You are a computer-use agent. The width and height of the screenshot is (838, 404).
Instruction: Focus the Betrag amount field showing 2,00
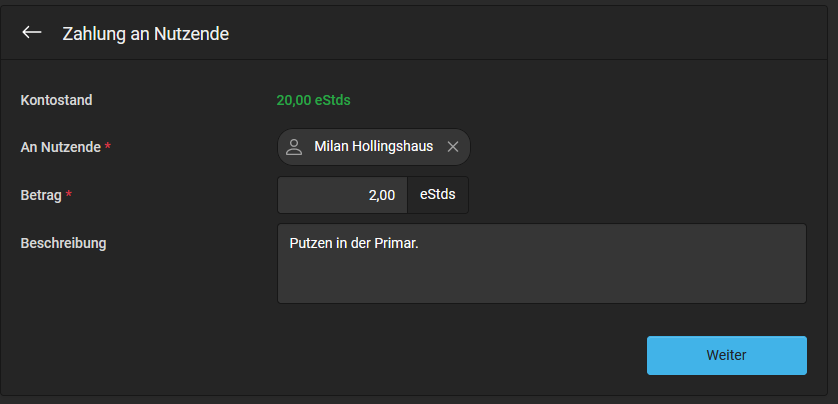[343, 195]
